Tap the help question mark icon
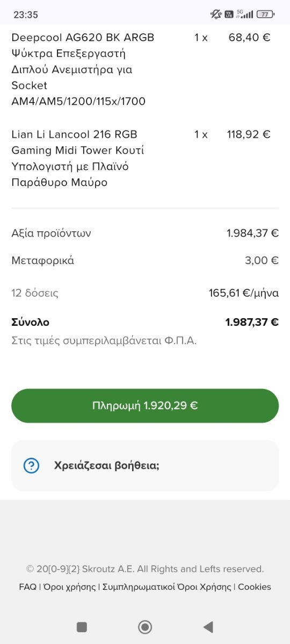Viewport: 290px width, 644px height. pos(32,465)
